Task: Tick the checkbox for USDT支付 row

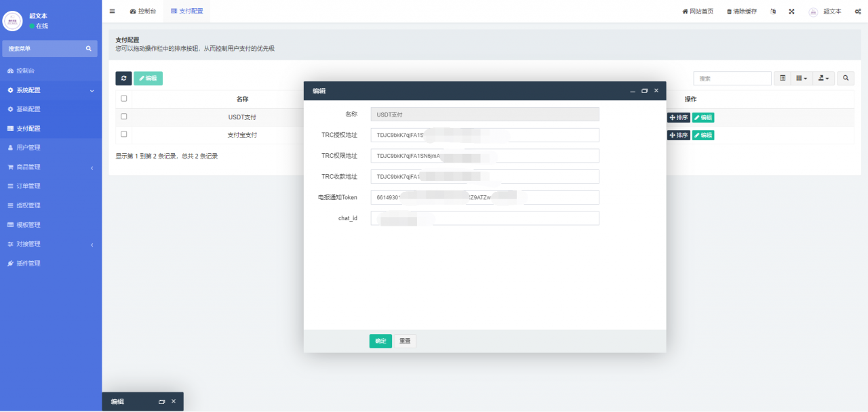Action: click(x=123, y=117)
